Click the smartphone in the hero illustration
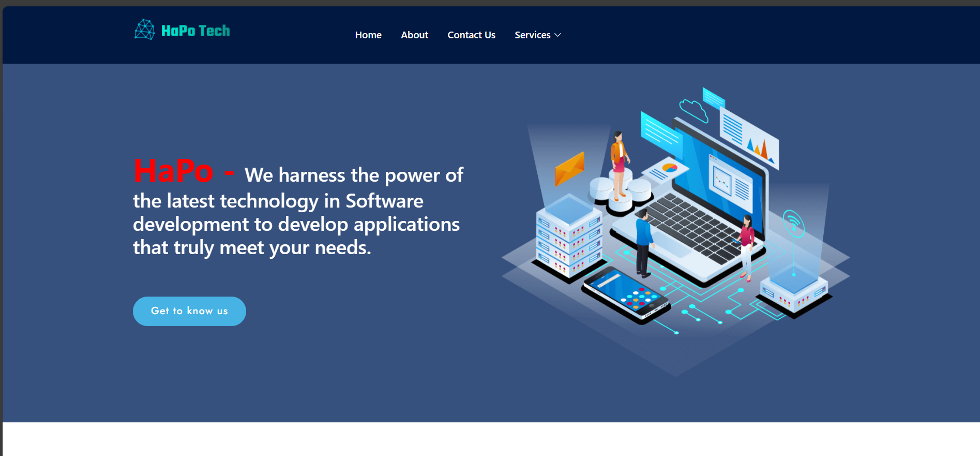Image resolution: width=980 pixels, height=456 pixels. pos(626,295)
